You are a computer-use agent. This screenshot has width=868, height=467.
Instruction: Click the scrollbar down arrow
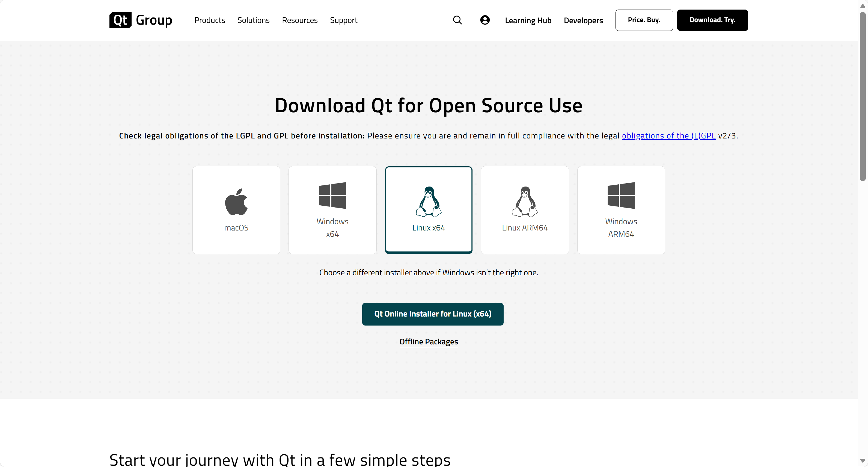click(862, 461)
